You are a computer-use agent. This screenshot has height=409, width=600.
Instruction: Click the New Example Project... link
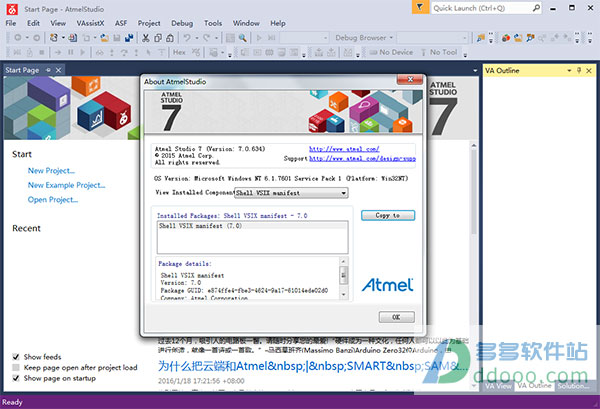67,185
